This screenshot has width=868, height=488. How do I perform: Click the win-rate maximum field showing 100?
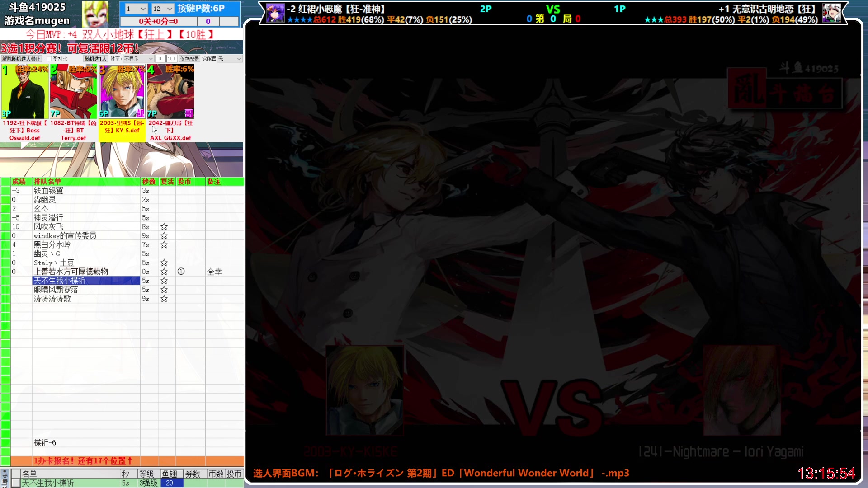click(171, 59)
